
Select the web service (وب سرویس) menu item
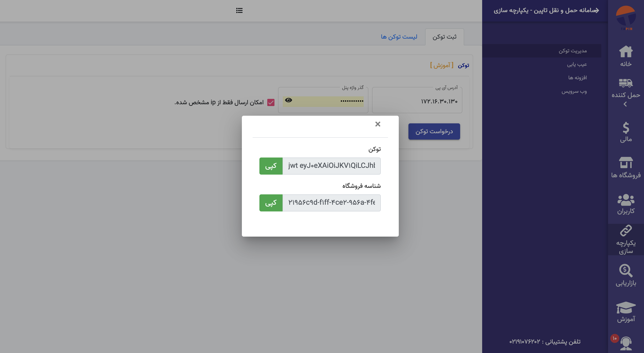574,91
